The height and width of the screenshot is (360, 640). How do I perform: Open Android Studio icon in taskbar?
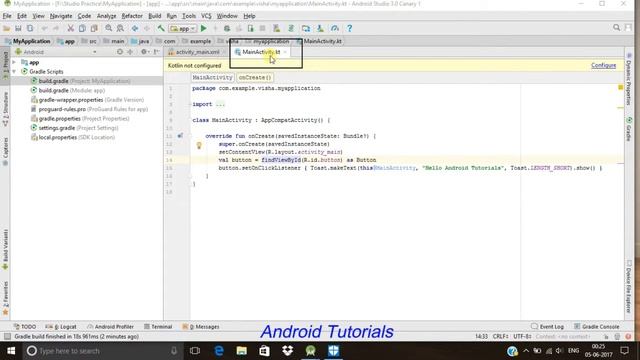pos(310,351)
